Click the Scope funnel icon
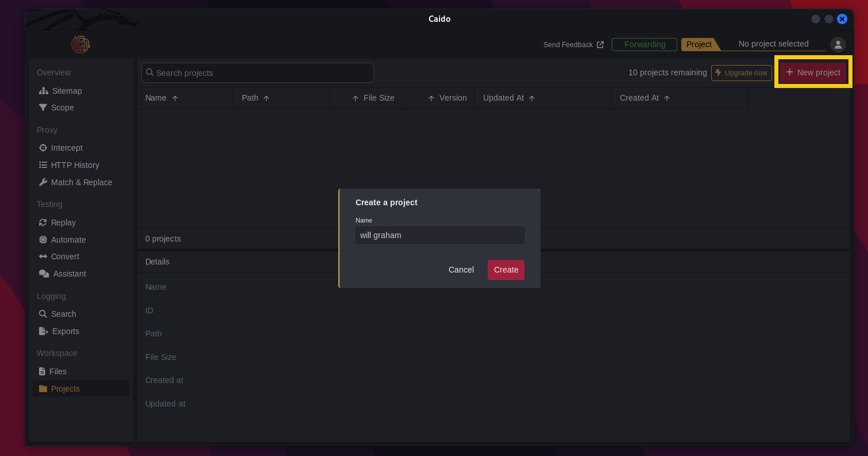Image resolution: width=868 pixels, height=456 pixels. (43, 108)
